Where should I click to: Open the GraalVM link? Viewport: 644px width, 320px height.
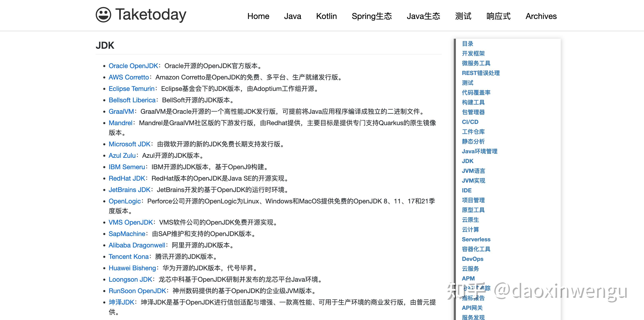click(x=121, y=111)
